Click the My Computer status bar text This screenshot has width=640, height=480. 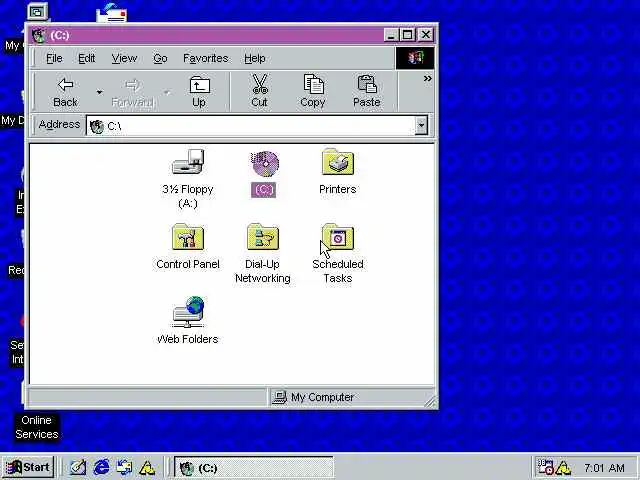coord(322,397)
